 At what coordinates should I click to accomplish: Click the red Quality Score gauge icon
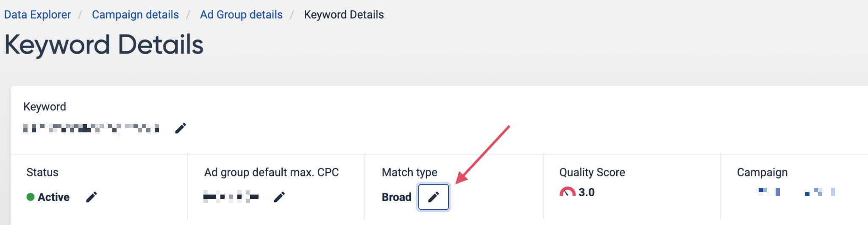click(x=567, y=192)
